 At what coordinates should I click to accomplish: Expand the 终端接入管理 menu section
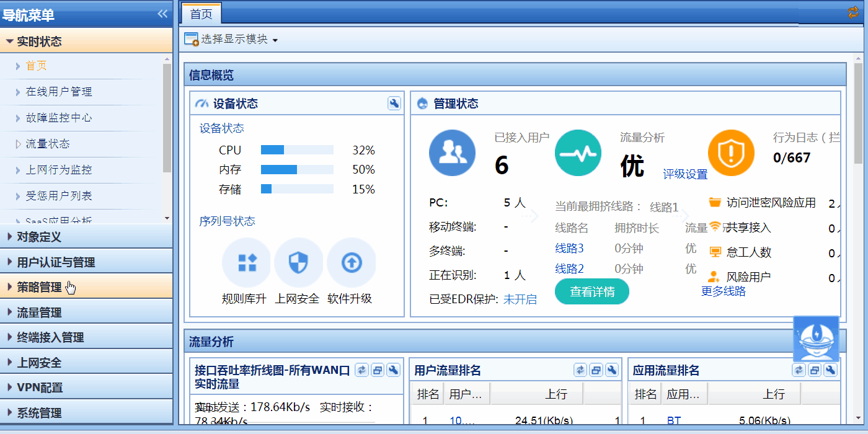[86, 337]
